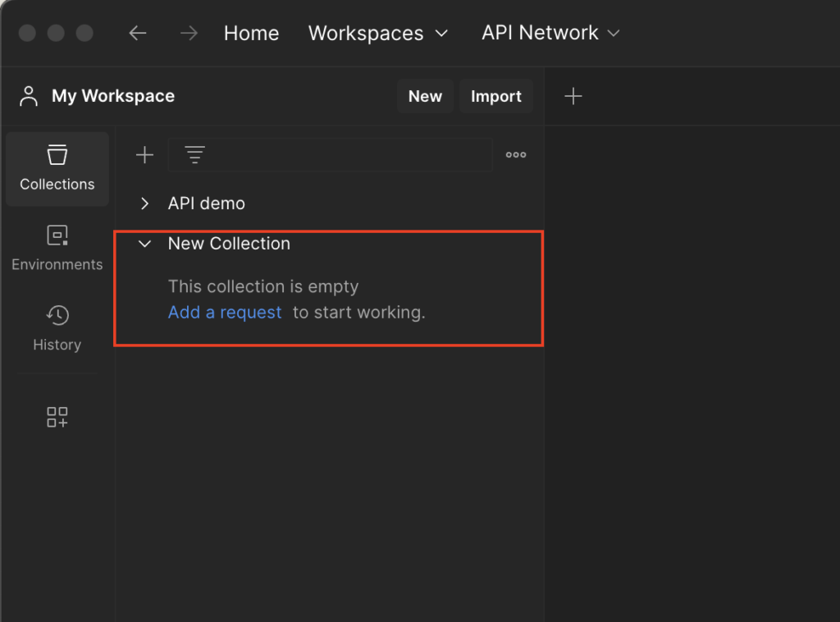The height and width of the screenshot is (622, 840).
Task: Open the configure sidebar apps icon
Action: [57, 417]
